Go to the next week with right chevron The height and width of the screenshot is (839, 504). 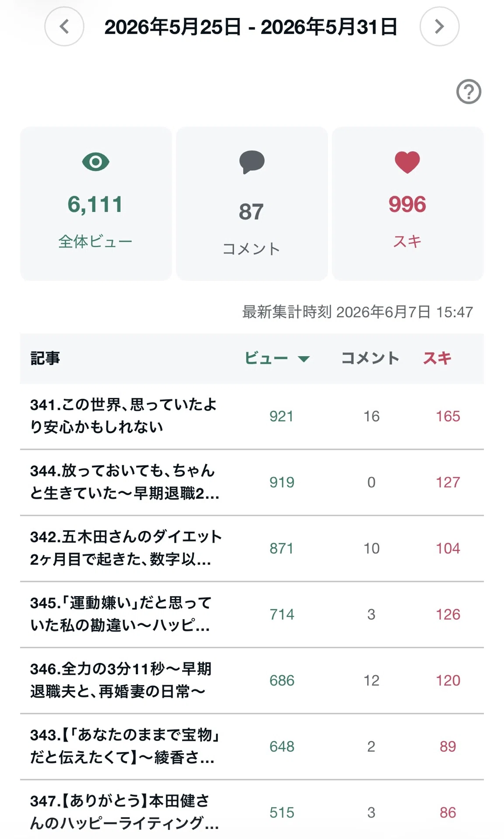tap(439, 27)
